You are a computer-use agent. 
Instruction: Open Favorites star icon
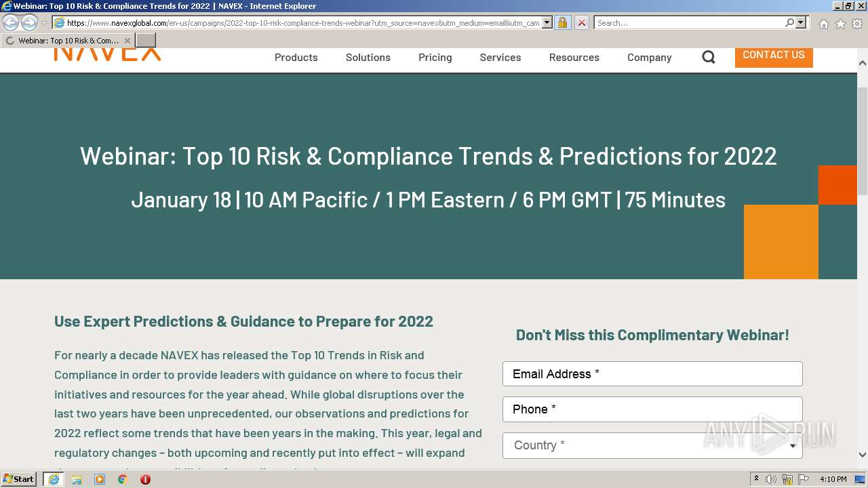click(x=840, y=24)
